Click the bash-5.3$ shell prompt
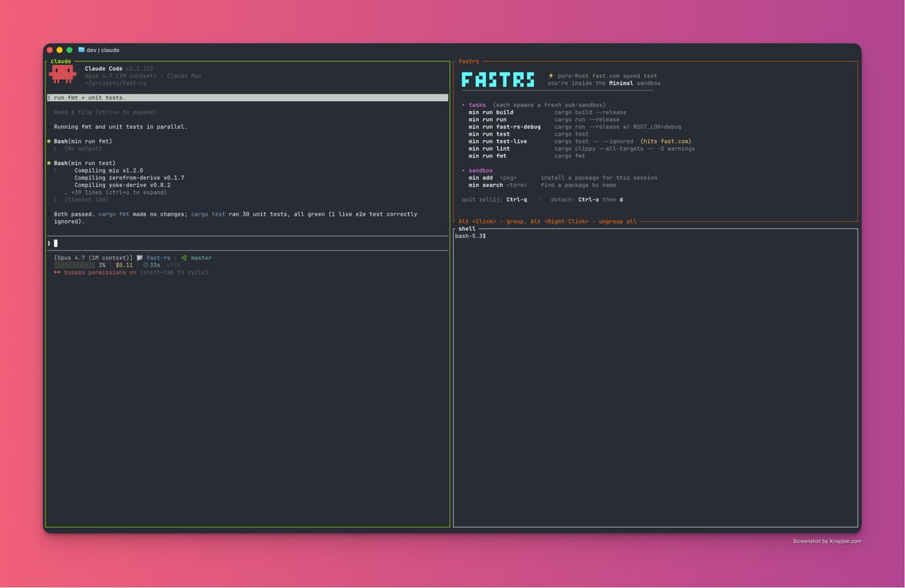This screenshot has height=588, width=905. click(x=470, y=236)
